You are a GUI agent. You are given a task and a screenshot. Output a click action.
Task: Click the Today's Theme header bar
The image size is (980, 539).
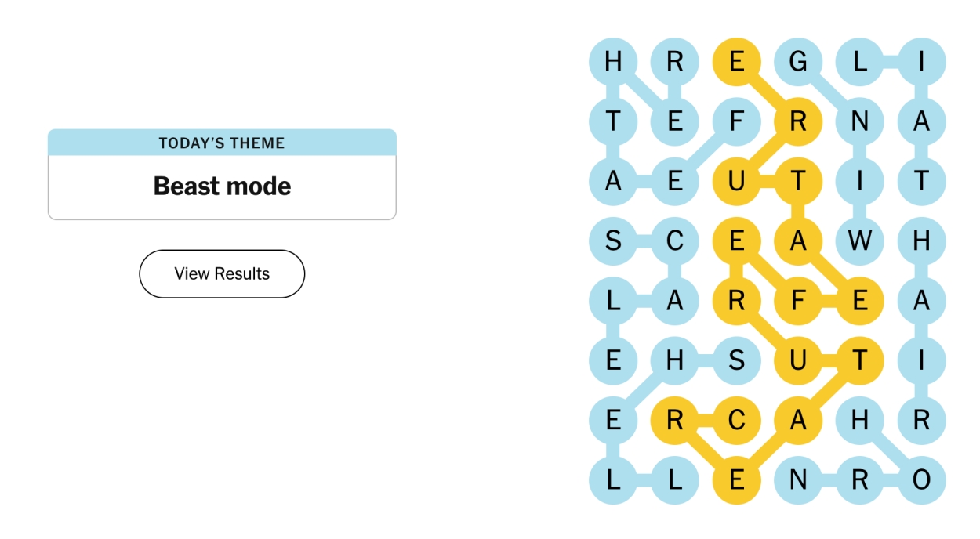tap(222, 143)
